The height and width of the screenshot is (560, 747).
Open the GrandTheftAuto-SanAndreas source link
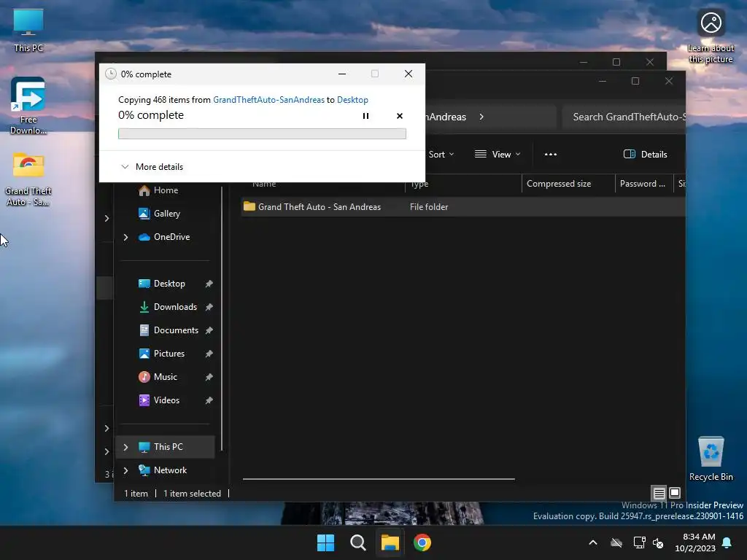[268, 99]
